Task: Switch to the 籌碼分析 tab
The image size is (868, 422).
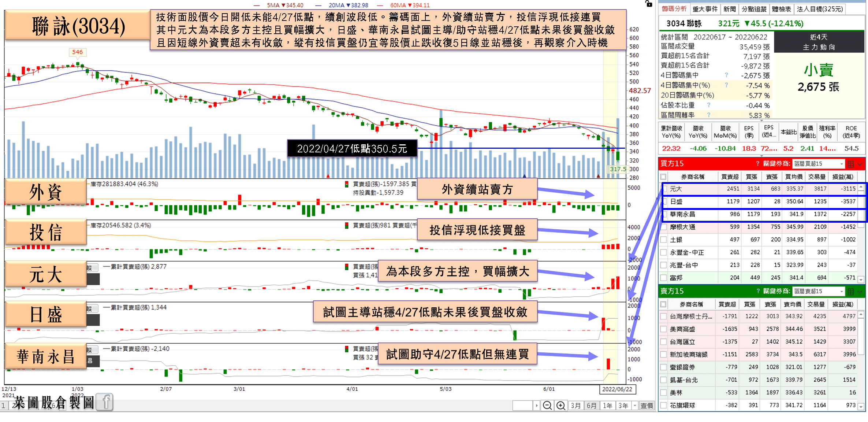Action: tap(674, 9)
